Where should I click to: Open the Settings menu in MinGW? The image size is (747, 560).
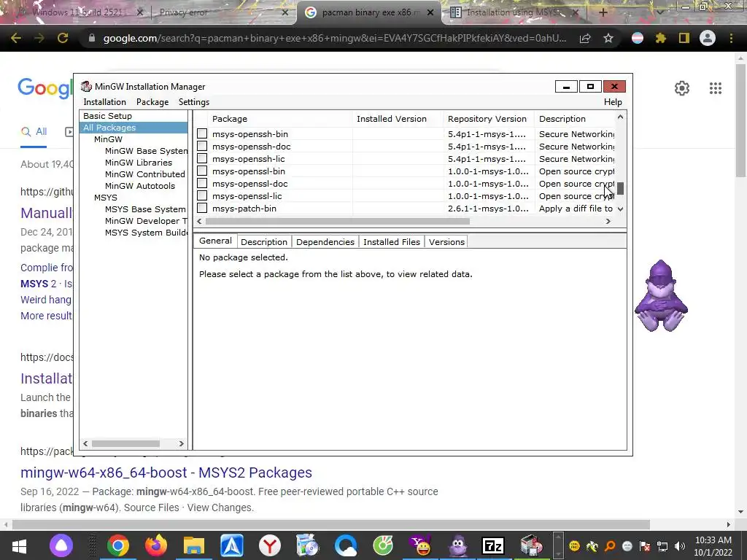tap(194, 102)
